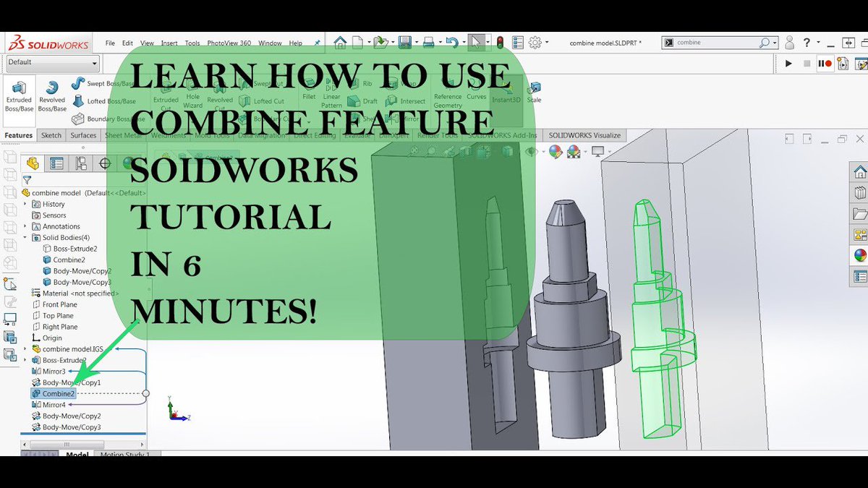Screen dimensions: 868x488
Task: Click the Scale feature icon
Action: pos(534,93)
